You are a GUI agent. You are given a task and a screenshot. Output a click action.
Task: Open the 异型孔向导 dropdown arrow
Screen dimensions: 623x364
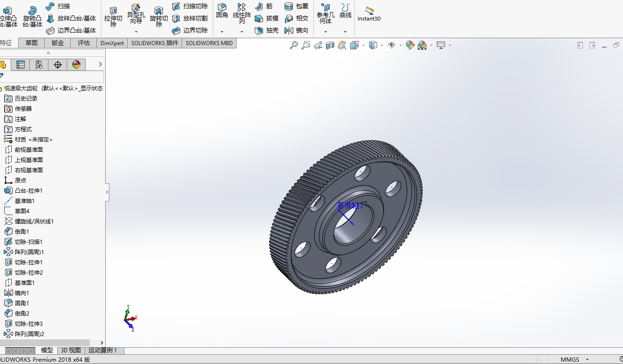click(x=136, y=32)
